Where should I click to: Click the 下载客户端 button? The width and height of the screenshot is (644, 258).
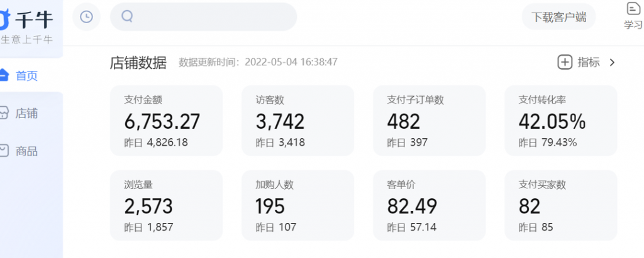[x=558, y=17]
